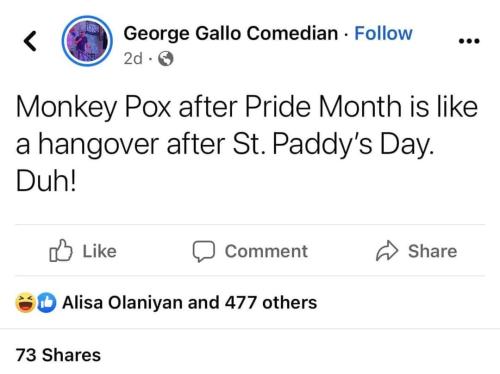The image size is (500, 374).
Task: Click the blue thumbs-up reaction badge
Action: [x=46, y=303]
